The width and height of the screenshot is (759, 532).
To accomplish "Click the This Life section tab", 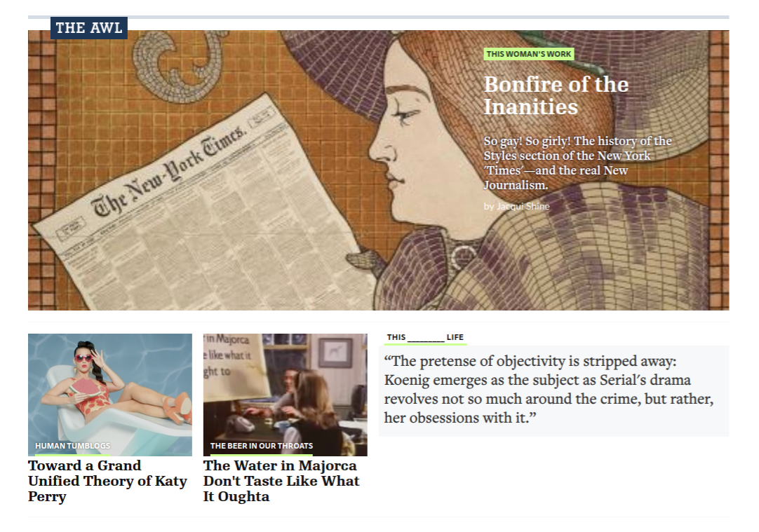I will pyautogui.click(x=425, y=338).
